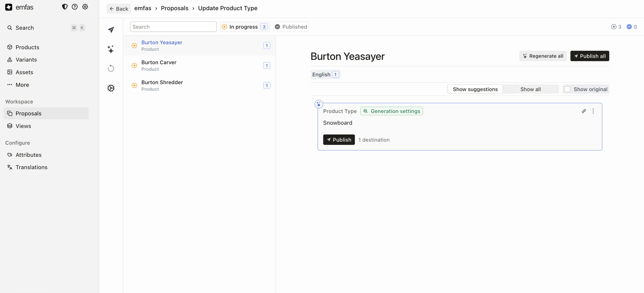
Task: Open the generation settings gear in the rail
Action: click(x=111, y=88)
